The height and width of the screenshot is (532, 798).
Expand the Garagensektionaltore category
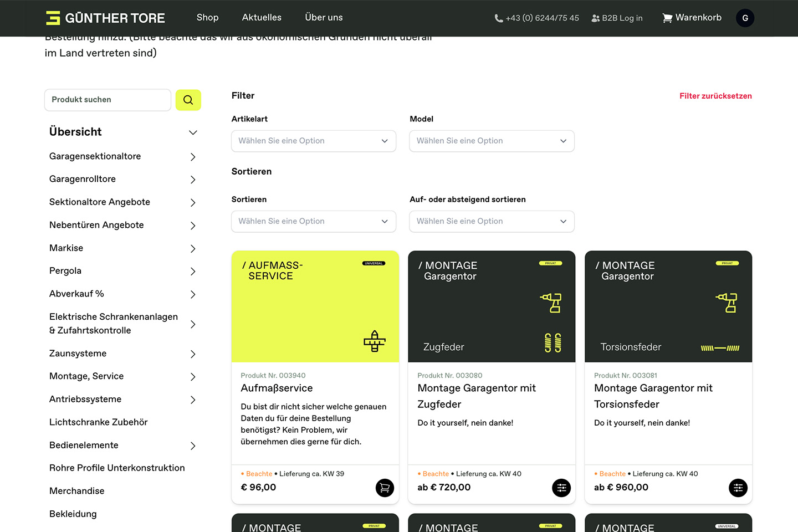193,157
